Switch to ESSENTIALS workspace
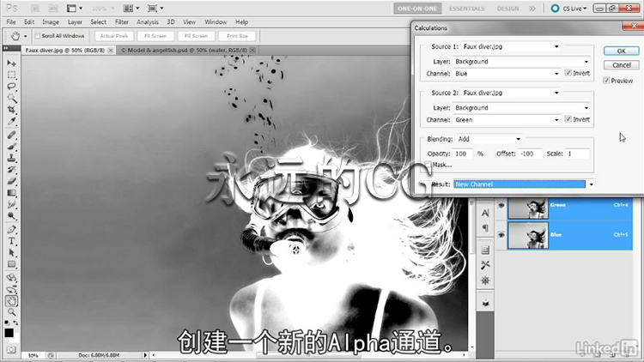The width and height of the screenshot is (644, 362). point(466,9)
